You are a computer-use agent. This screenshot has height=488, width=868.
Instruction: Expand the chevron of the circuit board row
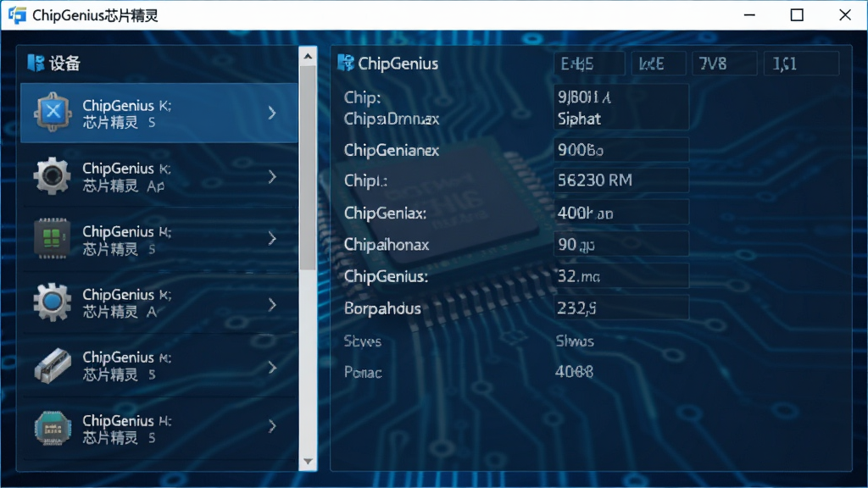coord(272,238)
